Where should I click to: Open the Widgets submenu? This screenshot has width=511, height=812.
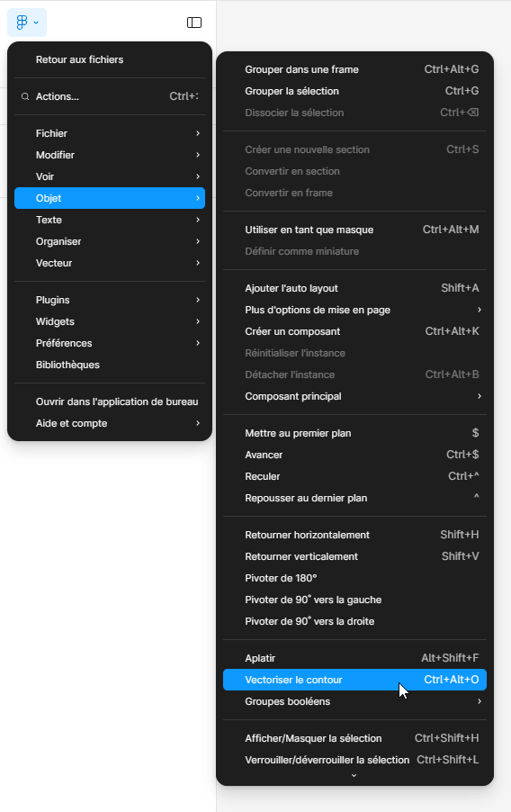pyautogui.click(x=110, y=321)
